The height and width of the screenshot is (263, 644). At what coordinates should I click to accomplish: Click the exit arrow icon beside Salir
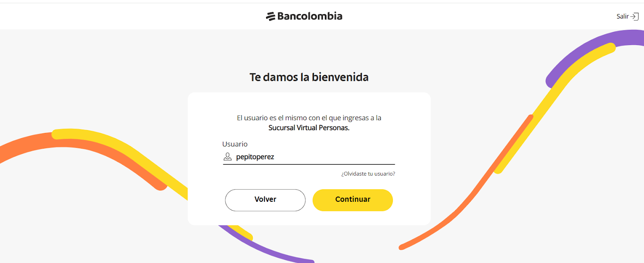635,17
